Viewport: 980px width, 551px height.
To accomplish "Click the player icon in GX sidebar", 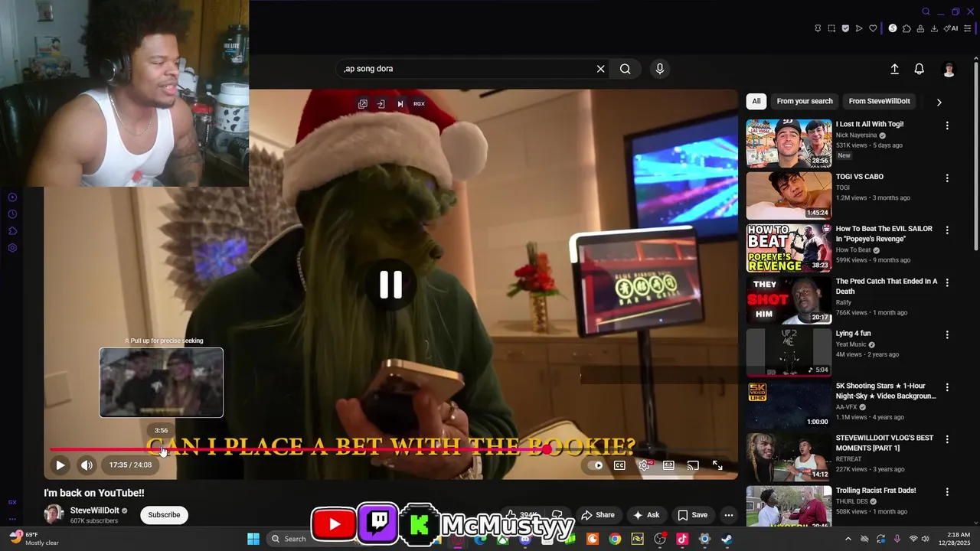I will [x=12, y=197].
